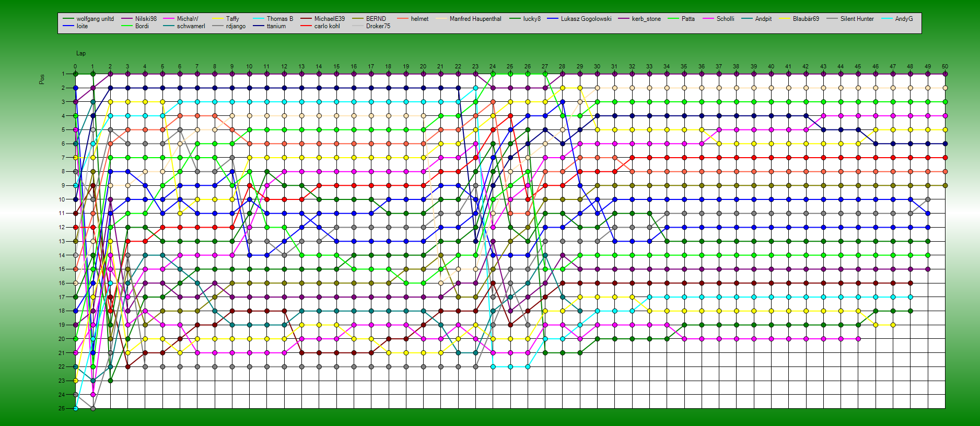Click lap number 40 on the top axis

pyautogui.click(x=771, y=67)
